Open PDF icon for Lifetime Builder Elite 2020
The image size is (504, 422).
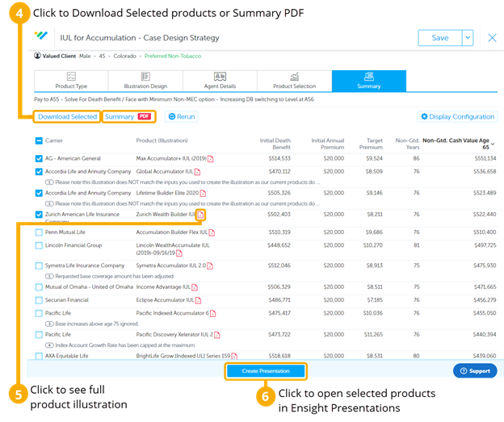pyautogui.click(x=203, y=194)
